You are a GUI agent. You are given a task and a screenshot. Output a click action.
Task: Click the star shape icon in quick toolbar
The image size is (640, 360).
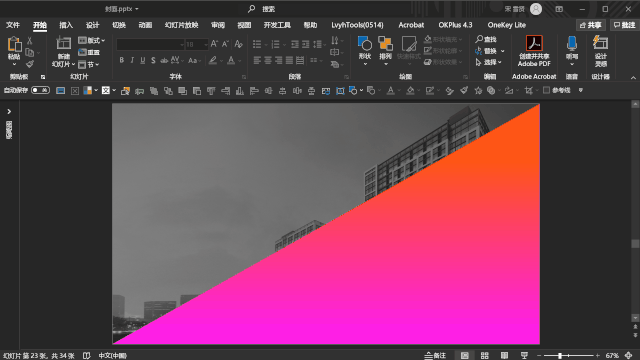478,91
